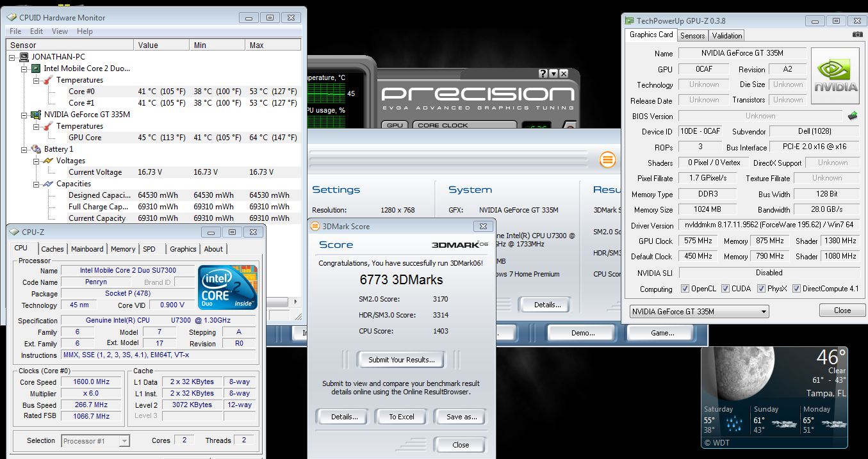This screenshot has width=868, height=459.
Task: Click the To Excel button
Action: [402, 417]
